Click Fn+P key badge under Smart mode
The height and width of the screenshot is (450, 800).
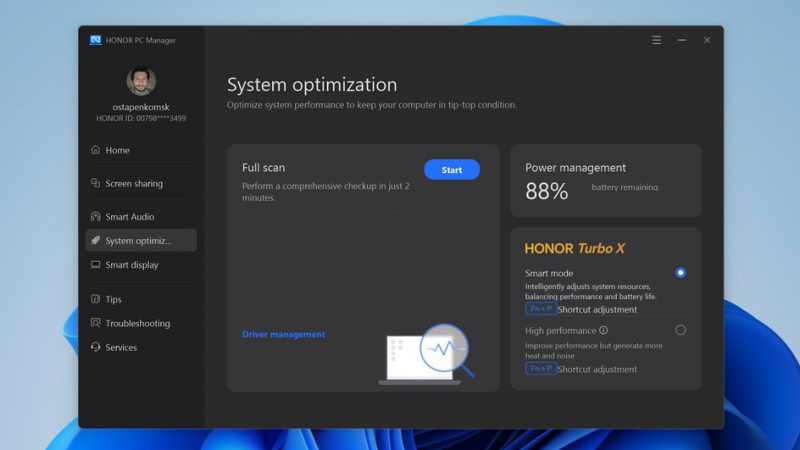[x=541, y=309]
